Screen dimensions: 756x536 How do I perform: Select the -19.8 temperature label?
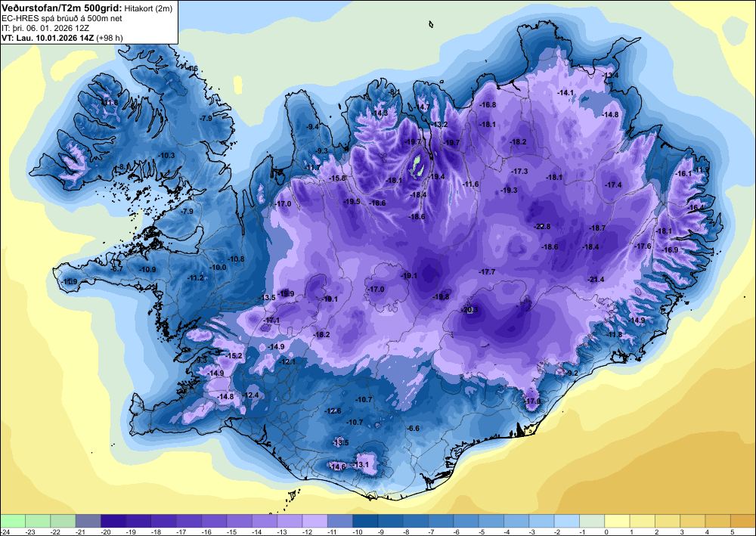[441, 296]
